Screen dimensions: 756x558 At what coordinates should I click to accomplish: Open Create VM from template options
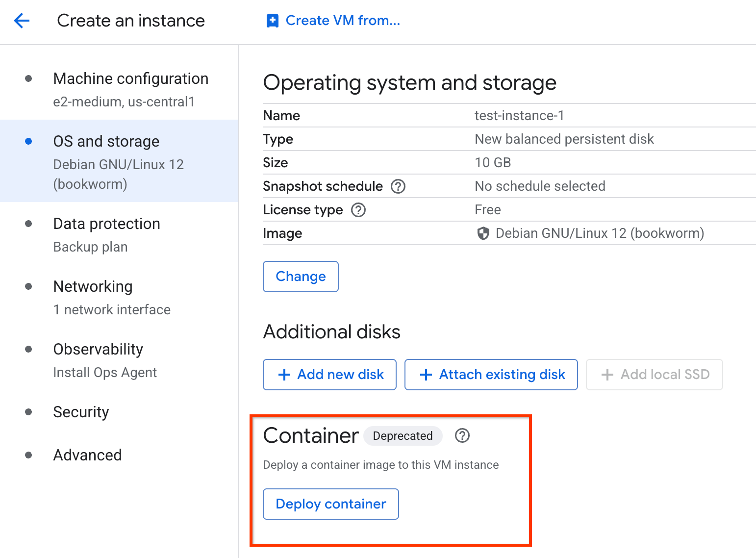point(342,20)
